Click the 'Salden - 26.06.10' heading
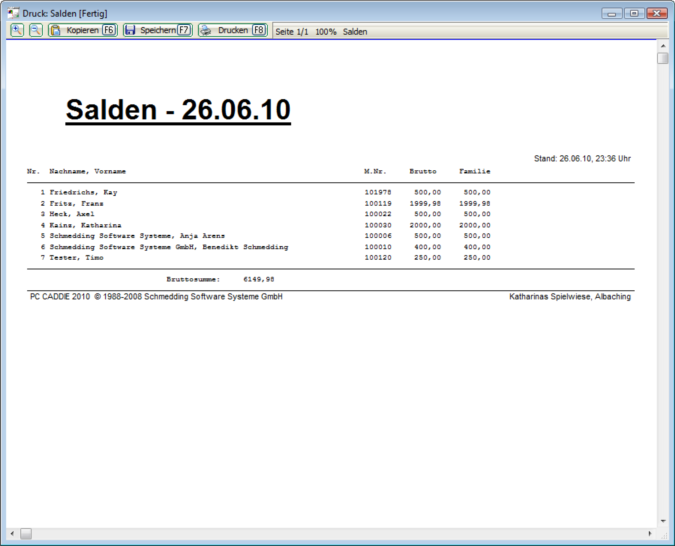Image resolution: width=675 pixels, height=546 pixels. point(178,110)
